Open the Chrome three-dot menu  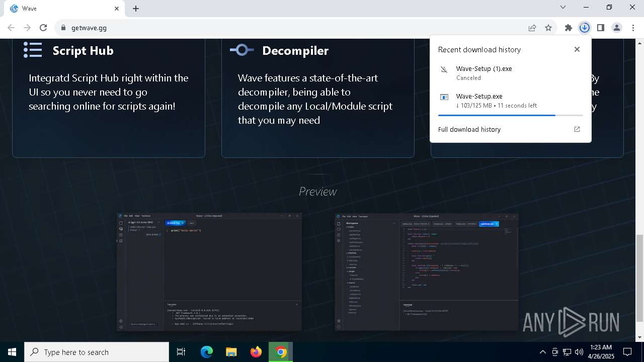click(633, 28)
